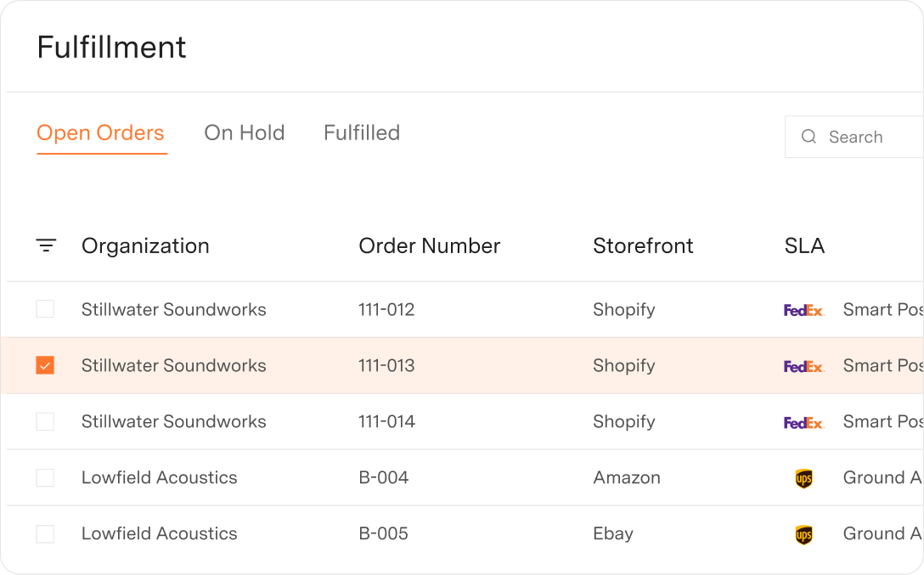Viewport: 924px width, 575px height.
Task: Select the UPS logo on order B-005
Action: point(803,533)
